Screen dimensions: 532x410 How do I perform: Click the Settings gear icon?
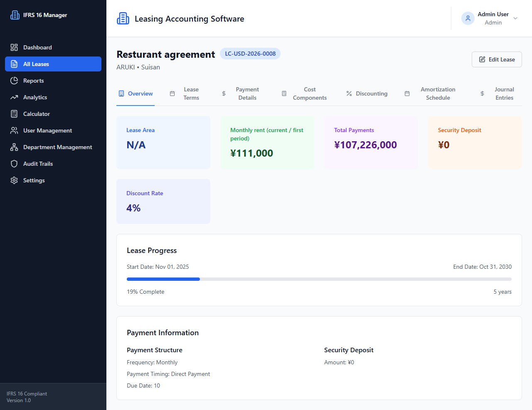pos(14,180)
